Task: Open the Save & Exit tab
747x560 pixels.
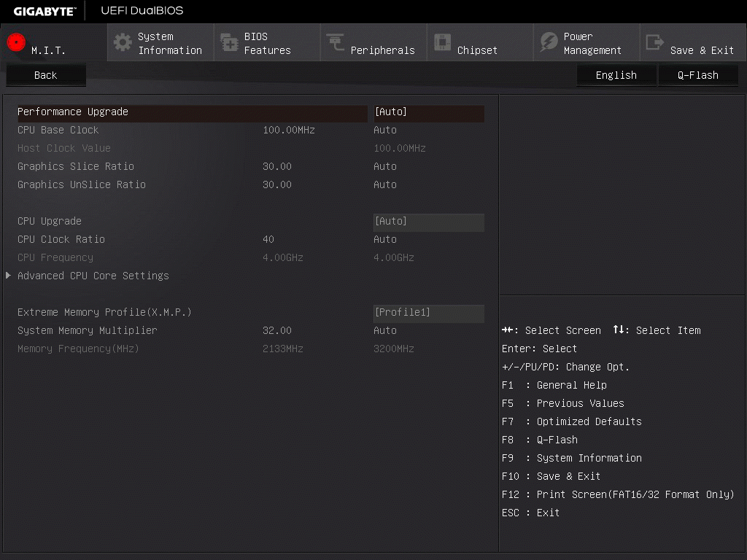Action: (694, 43)
